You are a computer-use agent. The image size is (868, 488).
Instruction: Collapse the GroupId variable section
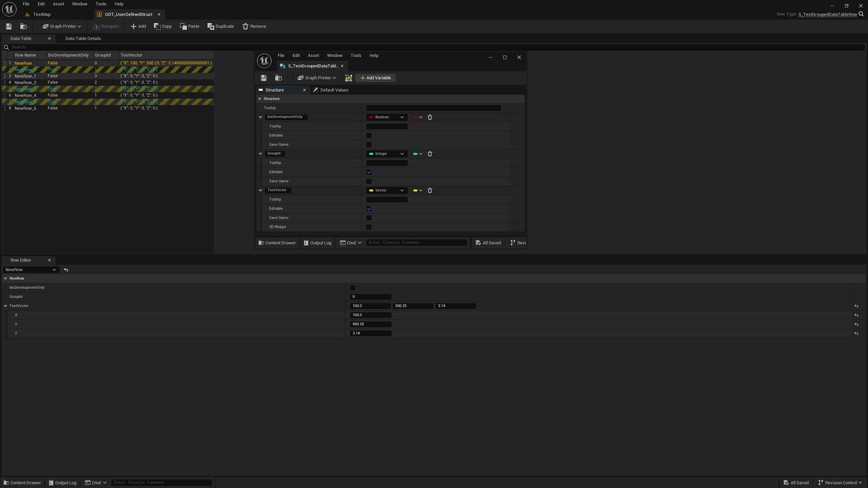coord(260,154)
